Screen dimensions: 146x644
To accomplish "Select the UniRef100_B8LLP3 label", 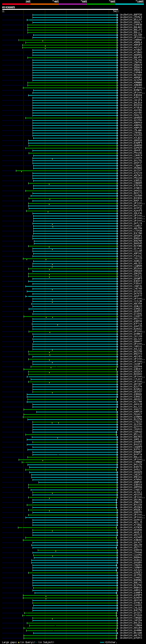I will coord(131,30).
